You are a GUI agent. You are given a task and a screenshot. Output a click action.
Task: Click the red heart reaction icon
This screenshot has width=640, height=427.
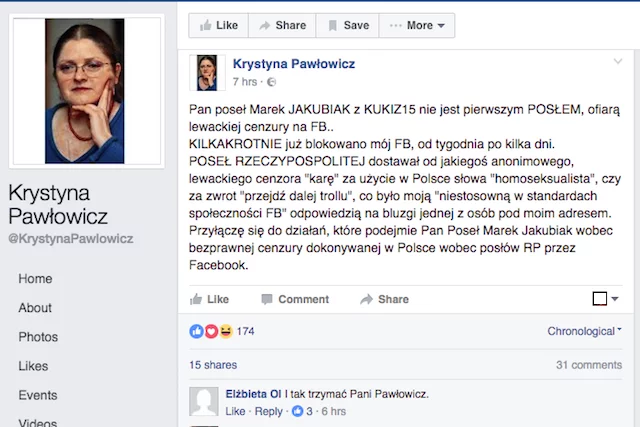211,331
